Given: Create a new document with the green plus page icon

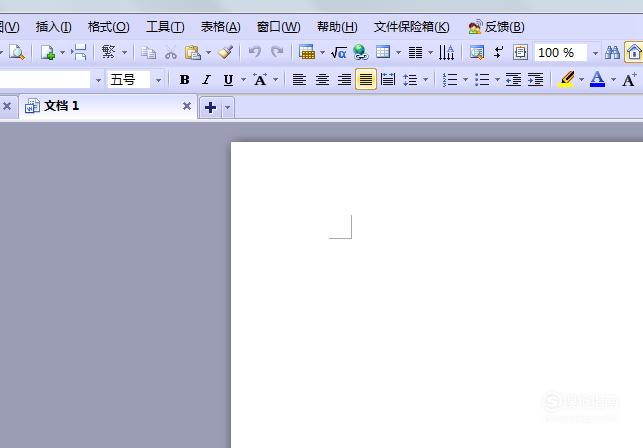Looking at the screenshot, I should [48, 53].
